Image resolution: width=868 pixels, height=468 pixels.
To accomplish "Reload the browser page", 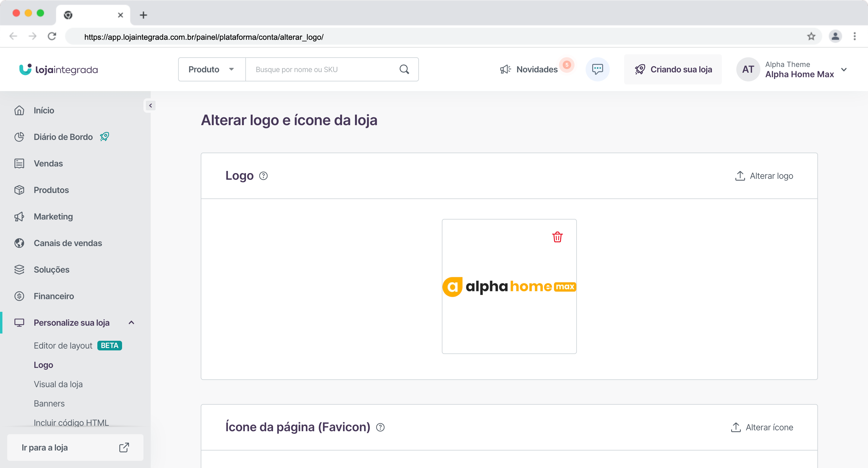I will [x=52, y=36].
